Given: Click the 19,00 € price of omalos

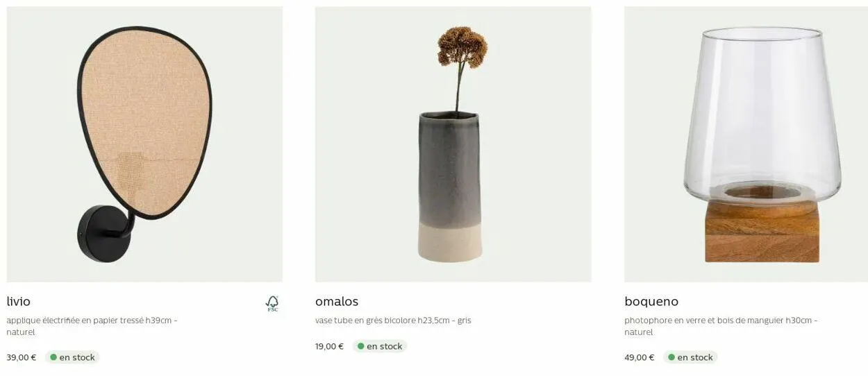Looking at the screenshot, I should coord(330,346).
